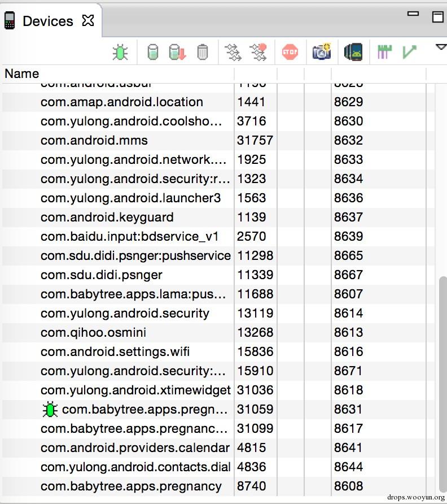Select com.qihoo.osmini process
Viewport: 447px width, 504px height.
(x=218, y=333)
